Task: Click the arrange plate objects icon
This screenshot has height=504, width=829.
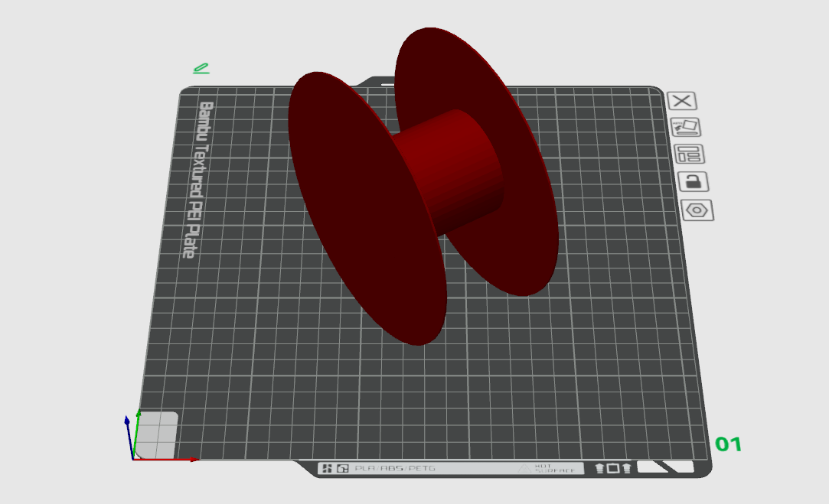Action: click(690, 154)
